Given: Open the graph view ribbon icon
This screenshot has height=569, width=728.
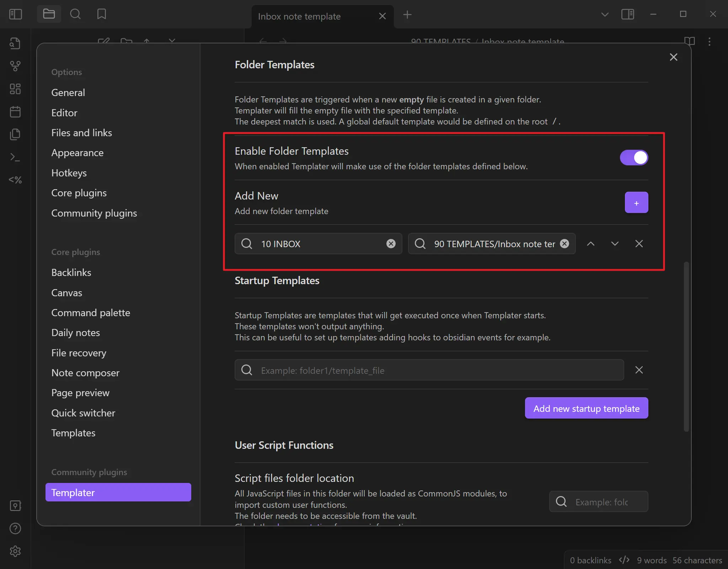Looking at the screenshot, I should [15, 66].
